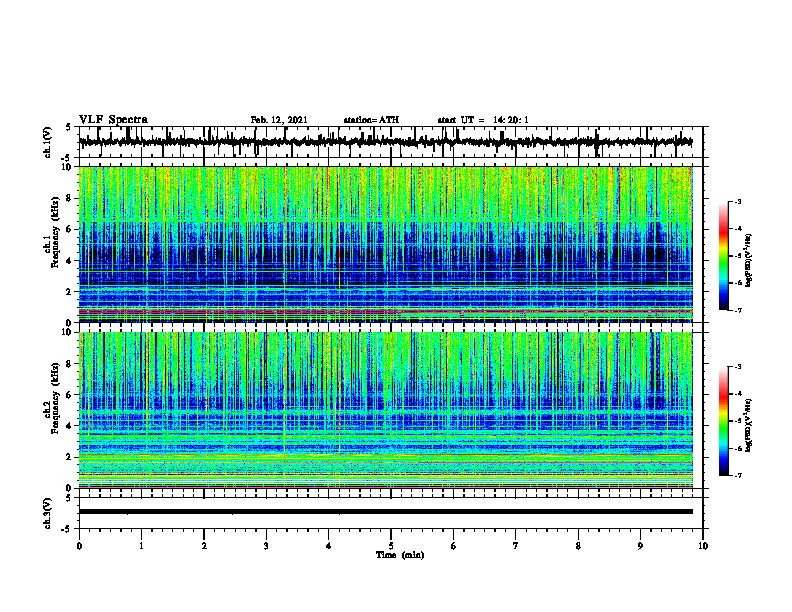792x612 pixels.
Task: Click the 'ch.3(V)' axis label
Action: tap(48, 514)
